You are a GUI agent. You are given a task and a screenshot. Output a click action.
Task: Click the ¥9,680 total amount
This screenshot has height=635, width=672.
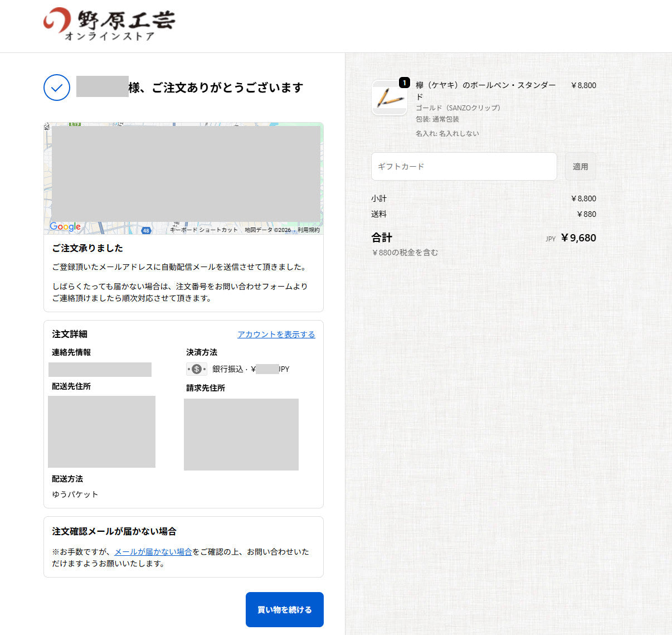coord(578,238)
